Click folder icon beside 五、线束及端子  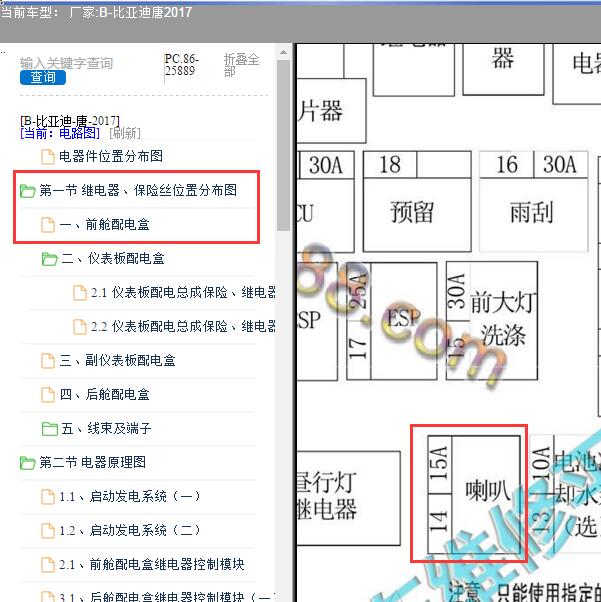coord(50,429)
